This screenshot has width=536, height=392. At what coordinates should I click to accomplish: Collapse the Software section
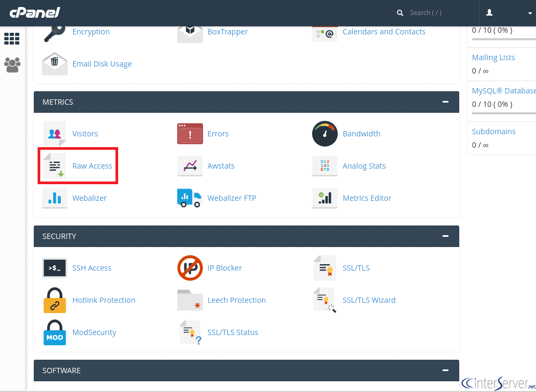point(445,371)
